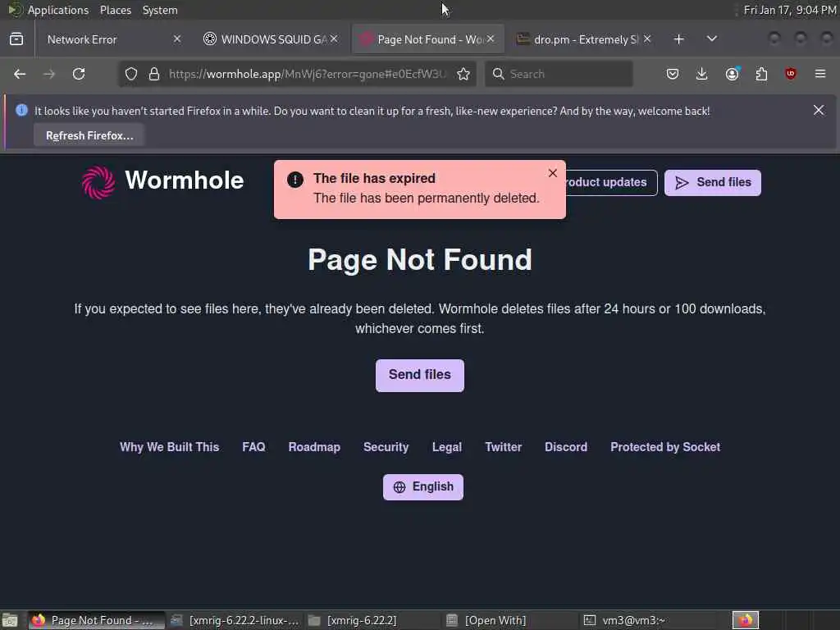Open the Pocket save icon
Image resolution: width=840 pixels, height=630 pixels.
[x=673, y=74]
